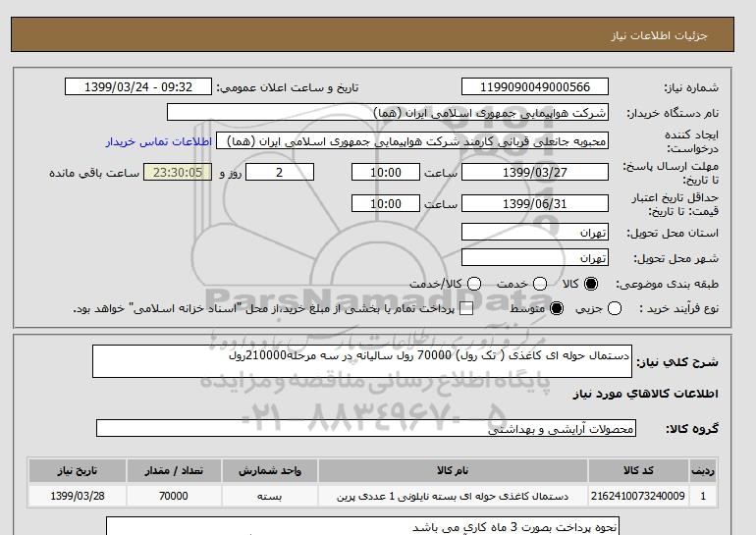
Task: Click the buyer organization name field
Action: (388, 112)
